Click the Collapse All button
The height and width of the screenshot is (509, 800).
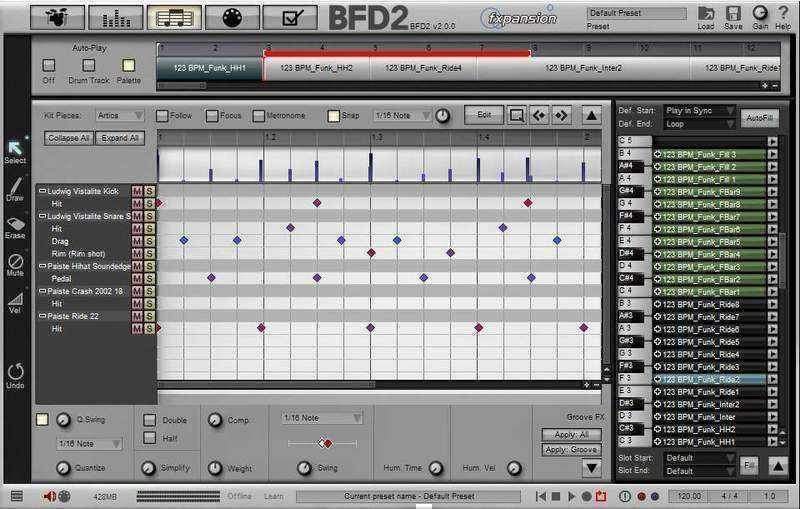[x=68, y=138]
